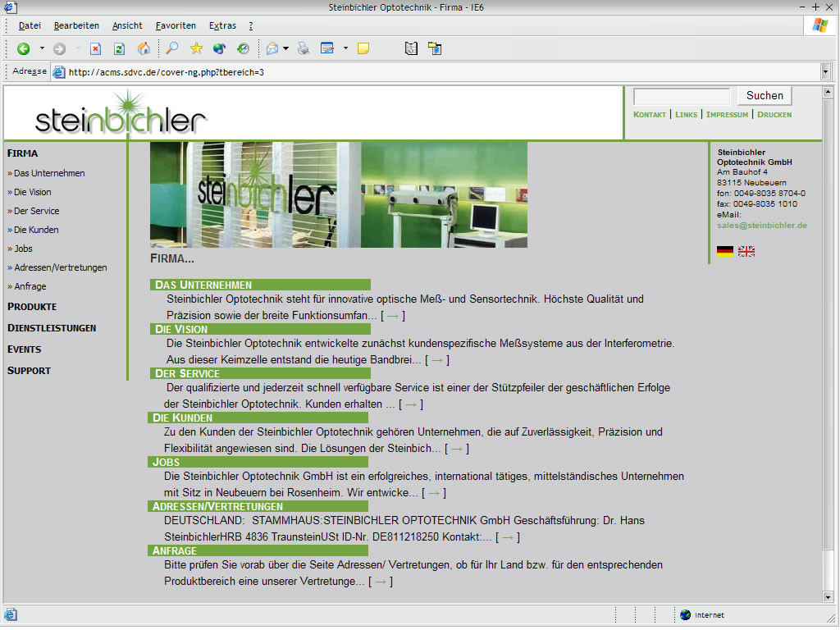Image resolution: width=840 pixels, height=630 pixels.
Task: Print the page with the printer icon
Action: pyautogui.click(x=304, y=48)
